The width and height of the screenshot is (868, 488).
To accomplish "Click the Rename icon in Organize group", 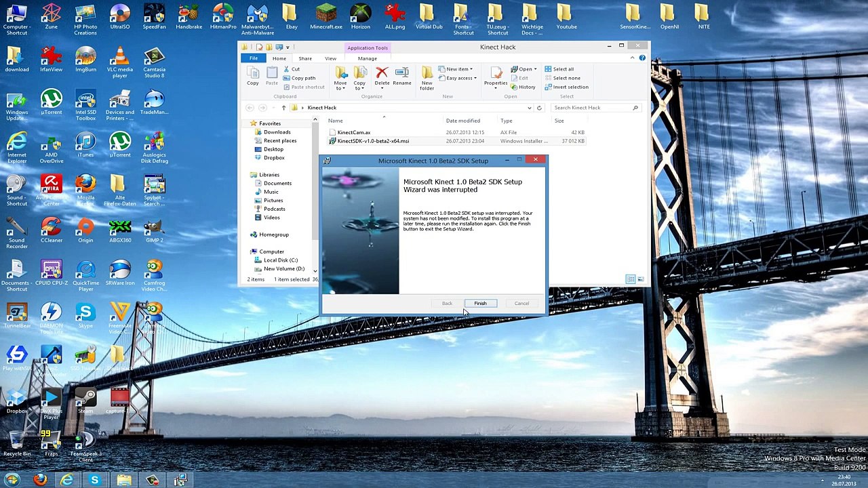I will (401, 76).
